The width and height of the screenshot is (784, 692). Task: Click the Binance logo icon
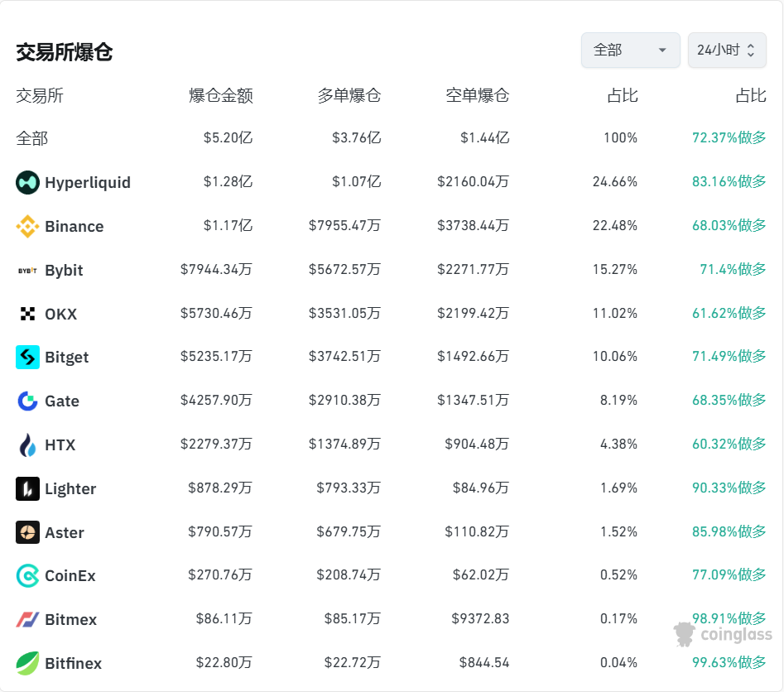(x=27, y=226)
